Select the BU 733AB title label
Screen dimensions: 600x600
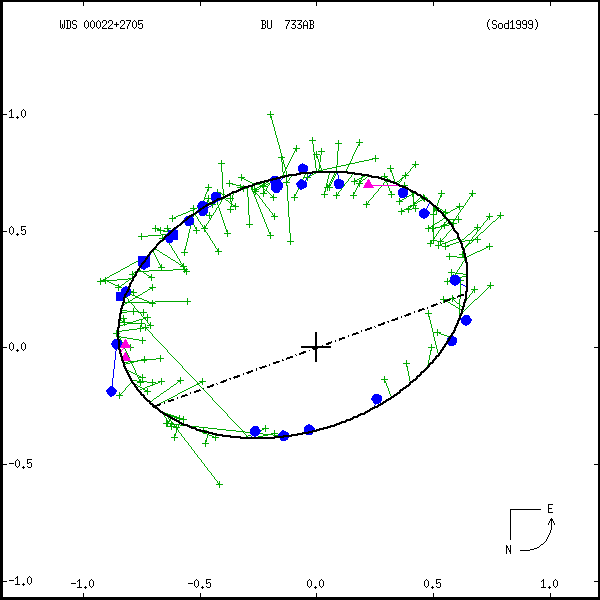(287, 25)
